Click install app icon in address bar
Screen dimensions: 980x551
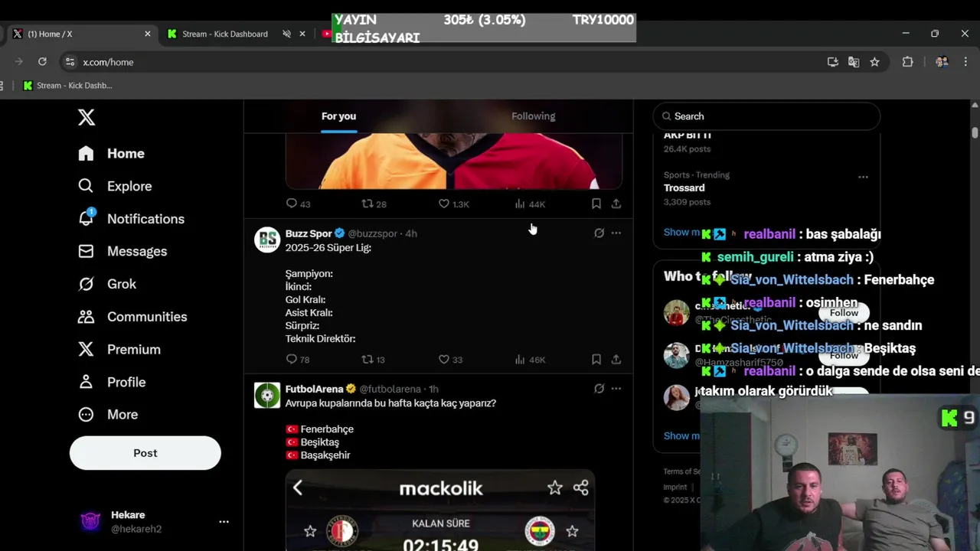tap(833, 62)
